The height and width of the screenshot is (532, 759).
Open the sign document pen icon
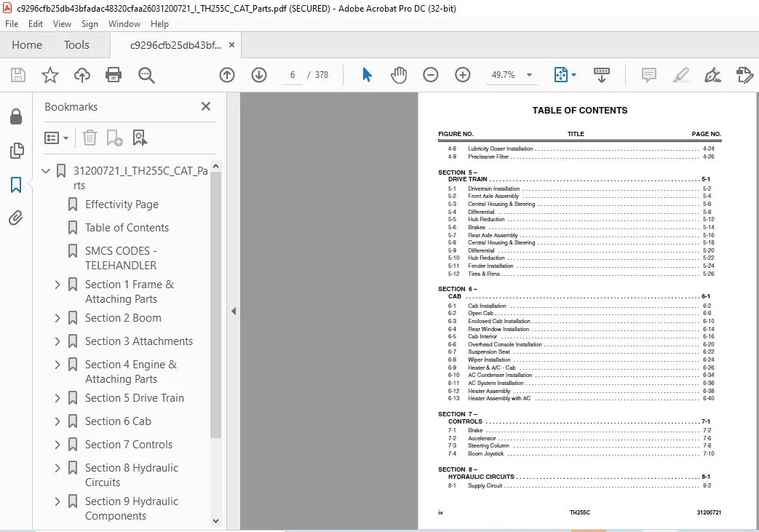pos(712,75)
